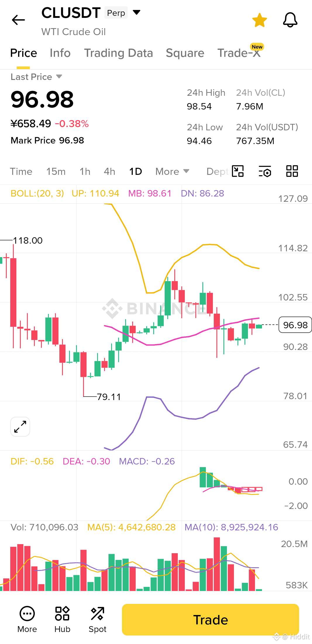
Task: Select the 1h chart interval
Action: (x=85, y=172)
